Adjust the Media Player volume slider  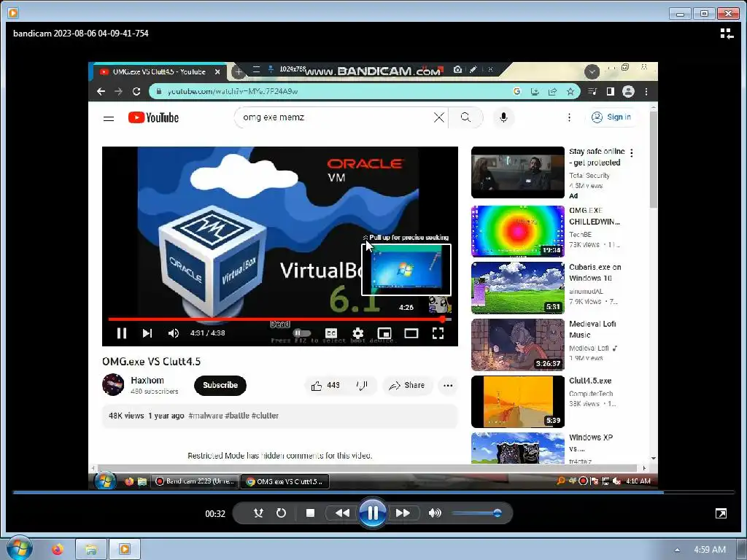(476, 513)
